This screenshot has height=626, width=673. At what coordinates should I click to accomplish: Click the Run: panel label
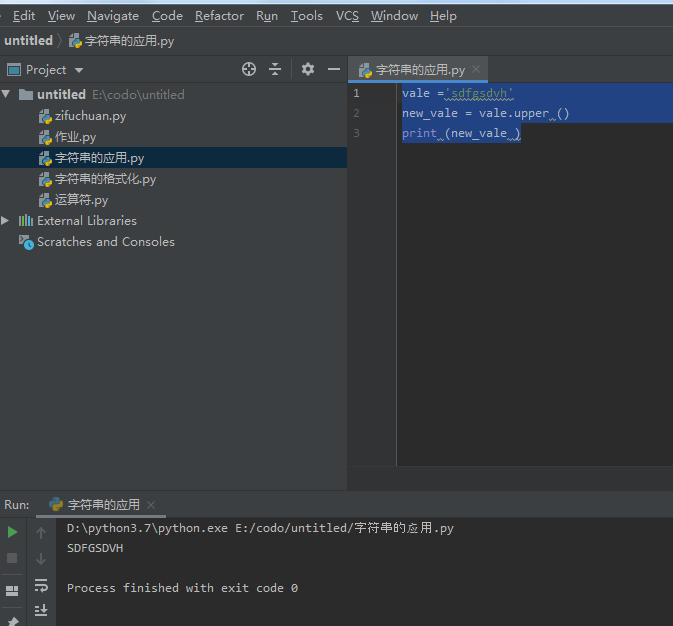tap(17, 504)
